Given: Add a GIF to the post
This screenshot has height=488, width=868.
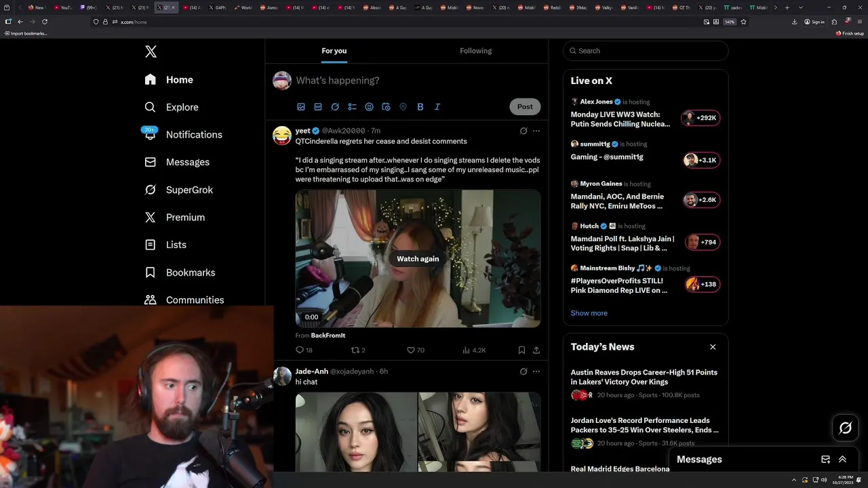Looking at the screenshot, I should tap(318, 106).
